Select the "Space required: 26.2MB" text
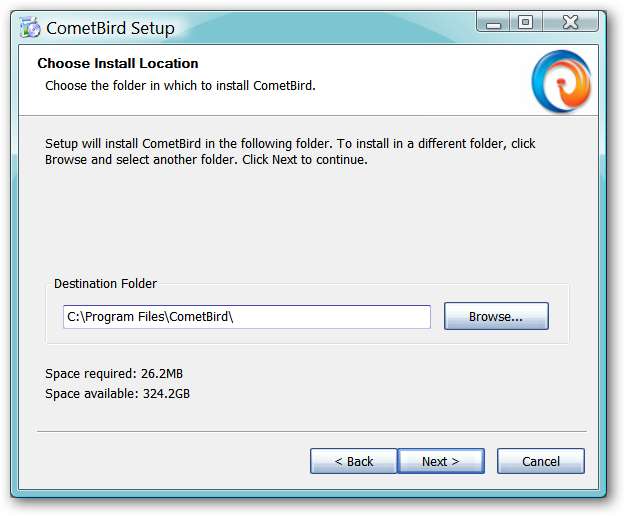Image resolution: width=625 pixels, height=516 pixels. (114, 374)
